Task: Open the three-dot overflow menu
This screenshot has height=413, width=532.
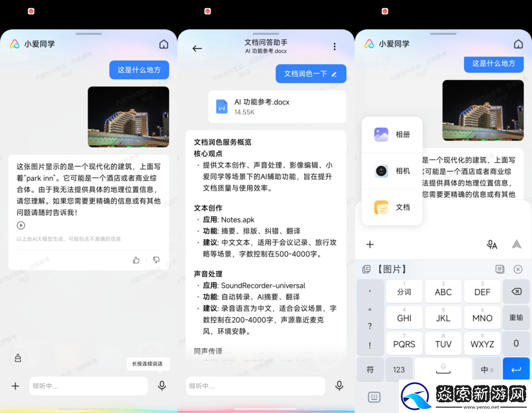Action: [335, 47]
